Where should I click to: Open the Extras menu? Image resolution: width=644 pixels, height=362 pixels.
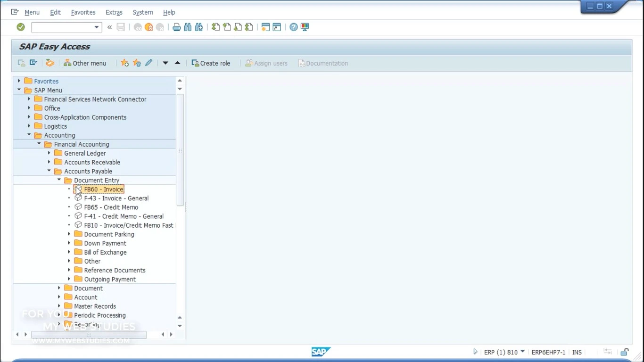point(114,12)
